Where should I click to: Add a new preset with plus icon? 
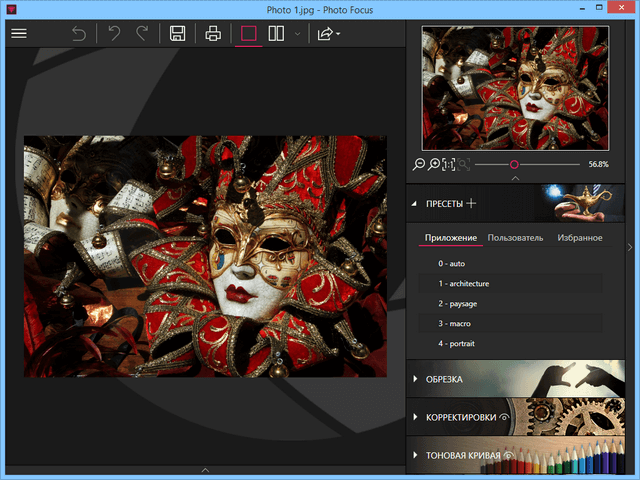tap(471, 204)
